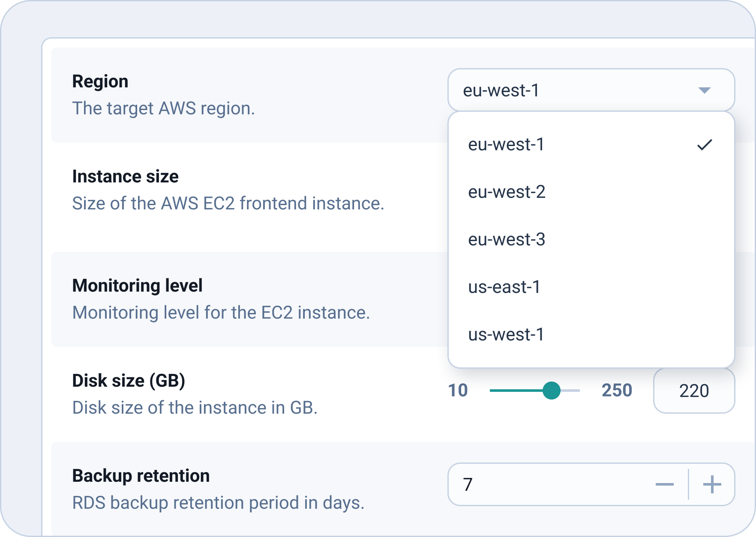Image resolution: width=756 pixels, height=537 pixels.
Task: Click the Instance size heading
Action: coord(125,176)
